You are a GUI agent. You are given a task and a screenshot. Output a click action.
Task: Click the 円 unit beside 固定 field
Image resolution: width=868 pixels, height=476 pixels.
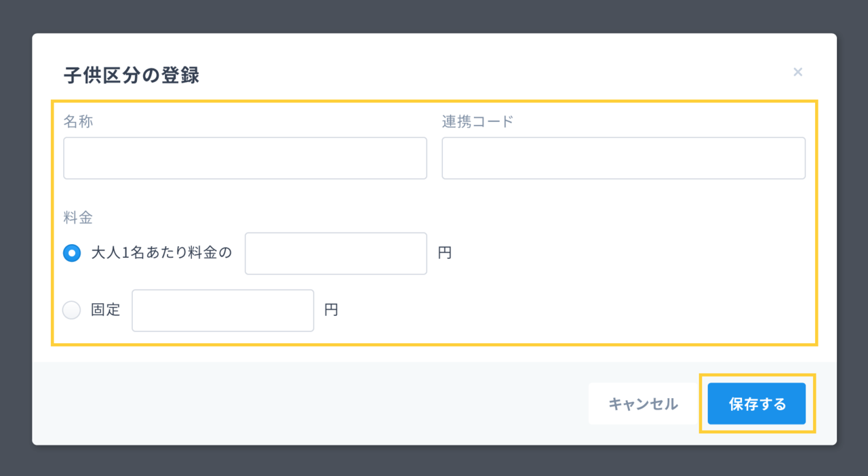click(x=331, y=310)
